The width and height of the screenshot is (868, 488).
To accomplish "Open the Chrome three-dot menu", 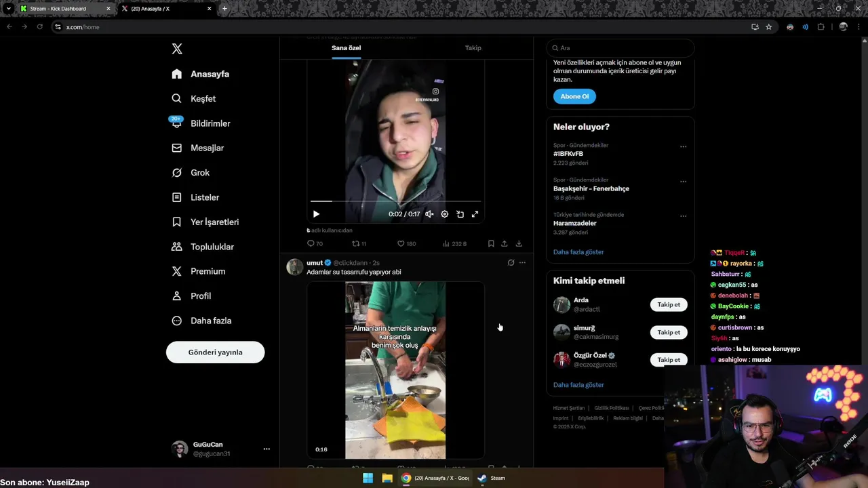I will (x=859, y=27).
